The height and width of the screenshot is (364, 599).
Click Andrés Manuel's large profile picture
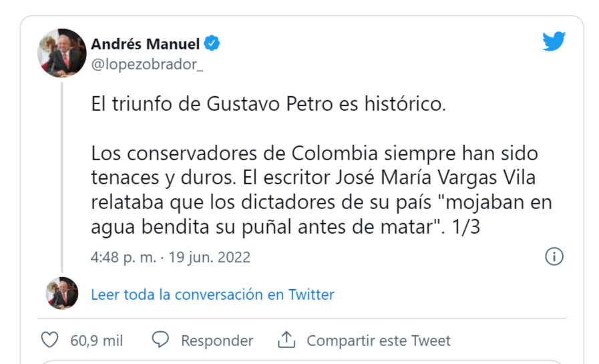(61, 53)
